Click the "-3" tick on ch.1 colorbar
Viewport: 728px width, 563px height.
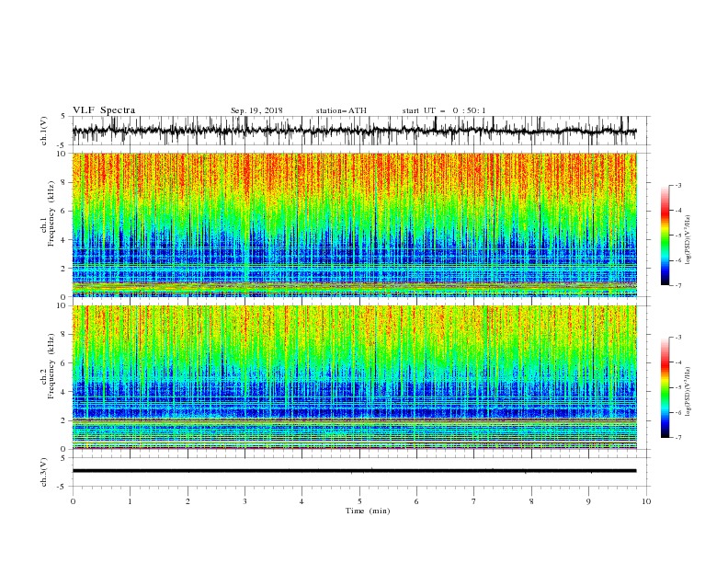coord(678,185)
